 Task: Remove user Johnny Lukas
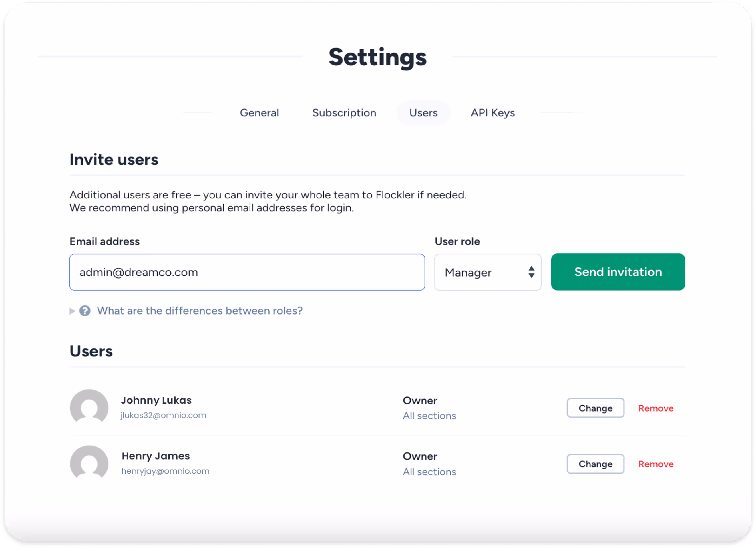655,408
